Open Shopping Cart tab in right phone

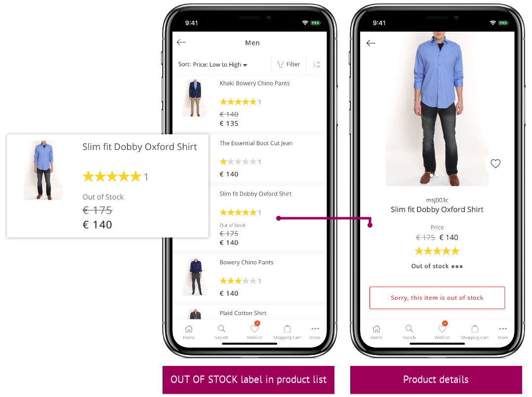point(475,332)
